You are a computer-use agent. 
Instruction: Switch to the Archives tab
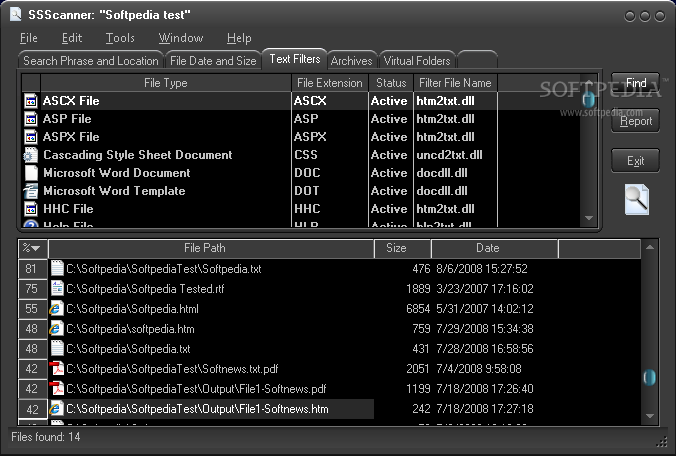pyautogui.click(x=352, y=61)
